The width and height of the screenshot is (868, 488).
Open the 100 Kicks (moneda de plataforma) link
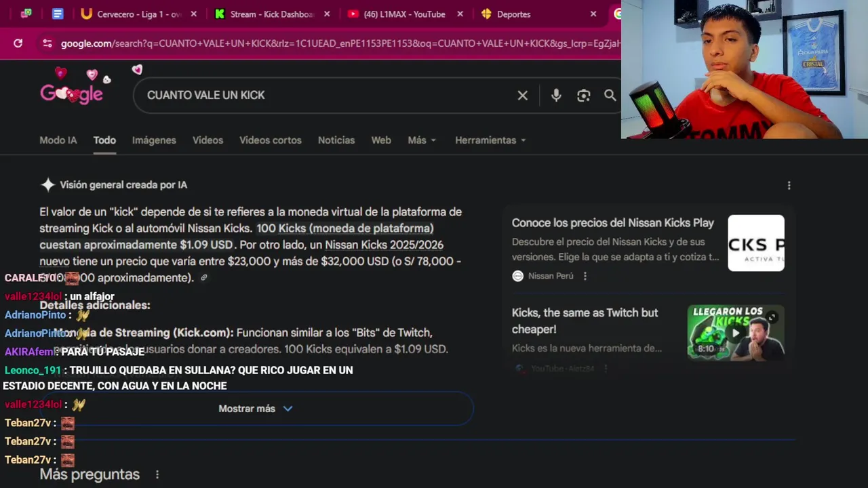(x=344, y=228)
